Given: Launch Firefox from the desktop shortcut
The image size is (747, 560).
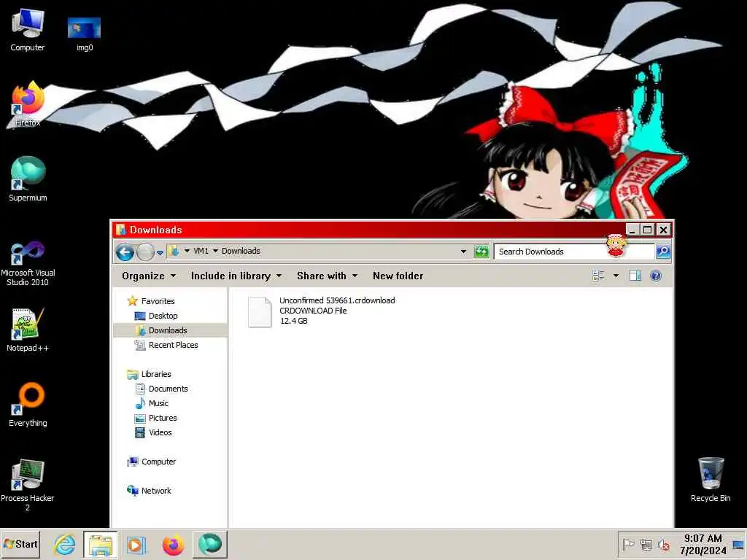Looking at the screenshot, I should point(28,105).
